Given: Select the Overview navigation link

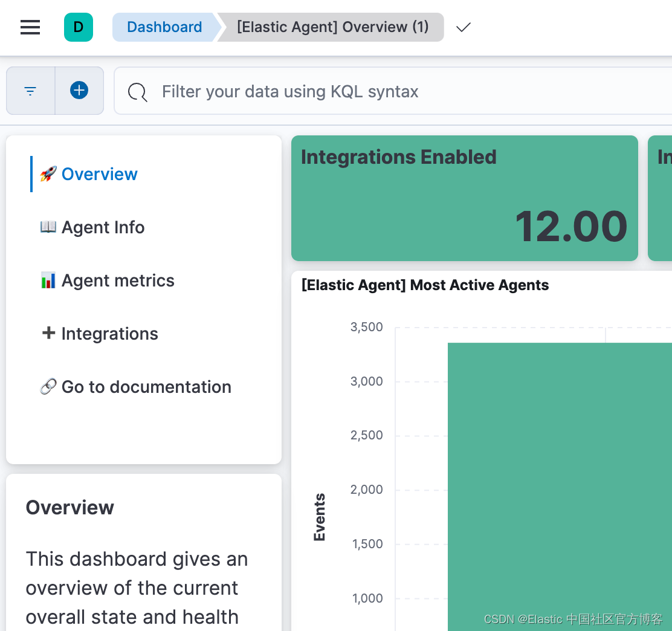Looking at the screenshot, I should point(100,174).
